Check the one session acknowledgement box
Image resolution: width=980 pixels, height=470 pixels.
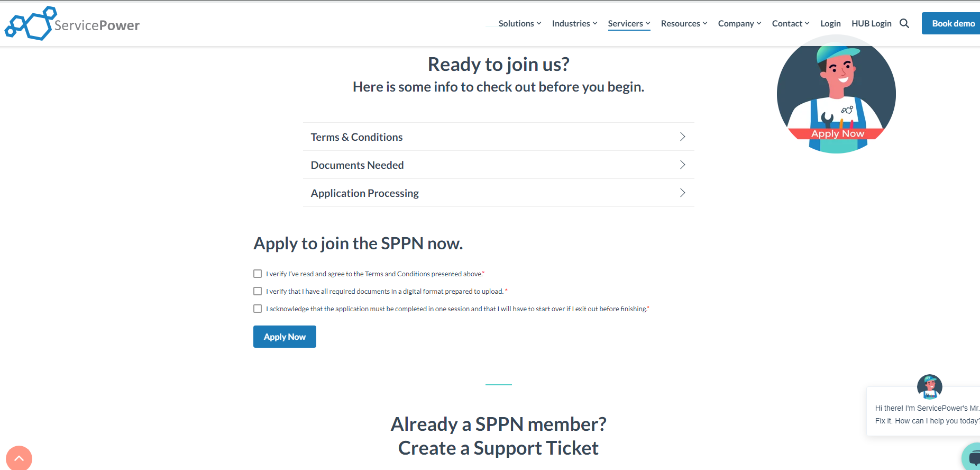pos(258,309)
